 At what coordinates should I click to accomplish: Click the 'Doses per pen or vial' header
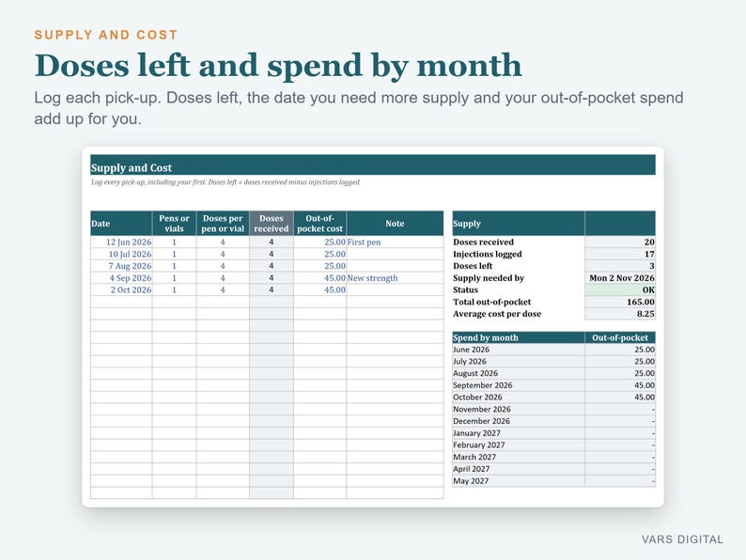pos(223,223)
